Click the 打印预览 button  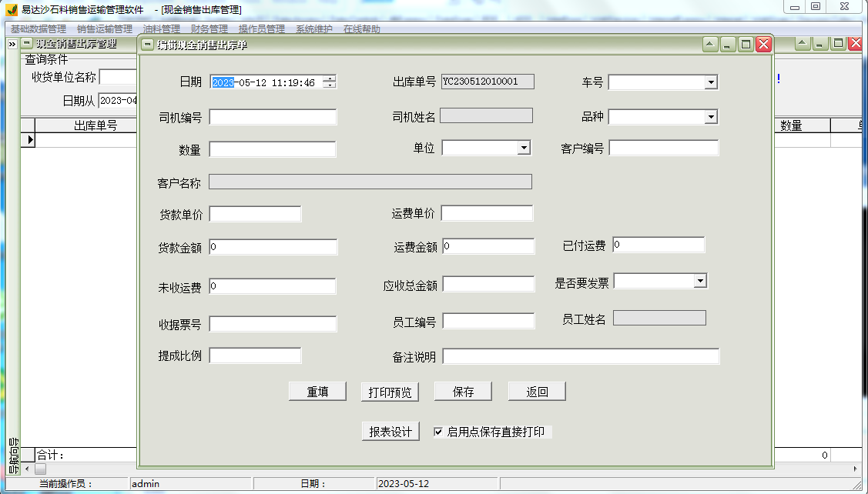tap(390, 392)
